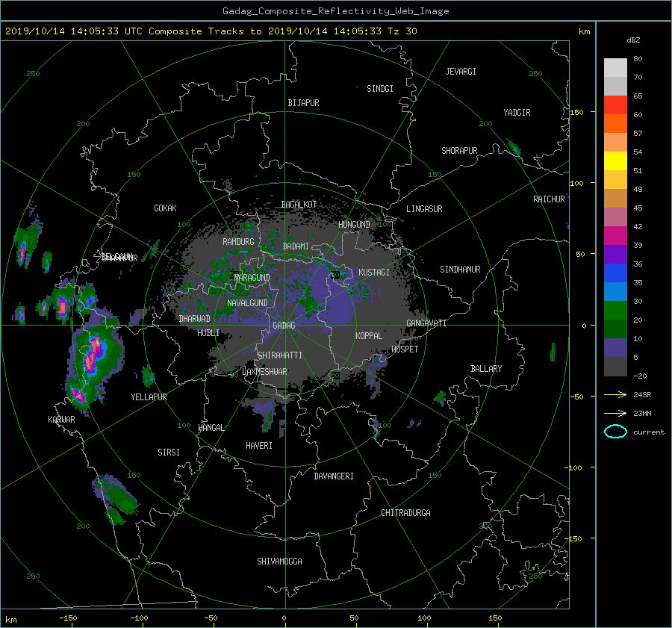Click the dBZ legend heading
672x628 pixels.
(633, 40)
